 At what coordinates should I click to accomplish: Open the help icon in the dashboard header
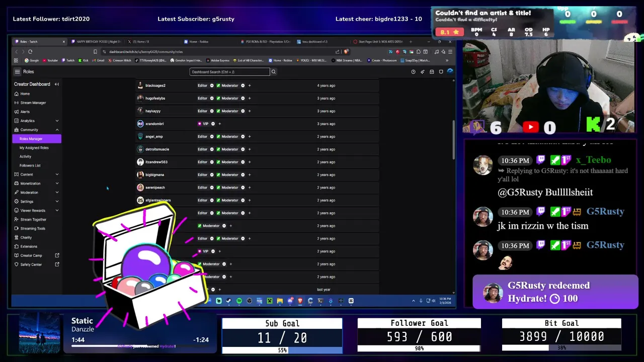(413, 72)
